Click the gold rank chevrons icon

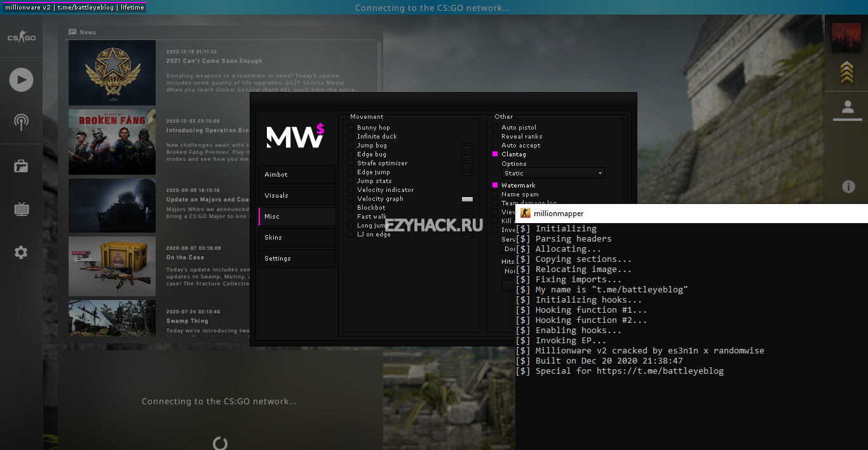tap(846, 73)
